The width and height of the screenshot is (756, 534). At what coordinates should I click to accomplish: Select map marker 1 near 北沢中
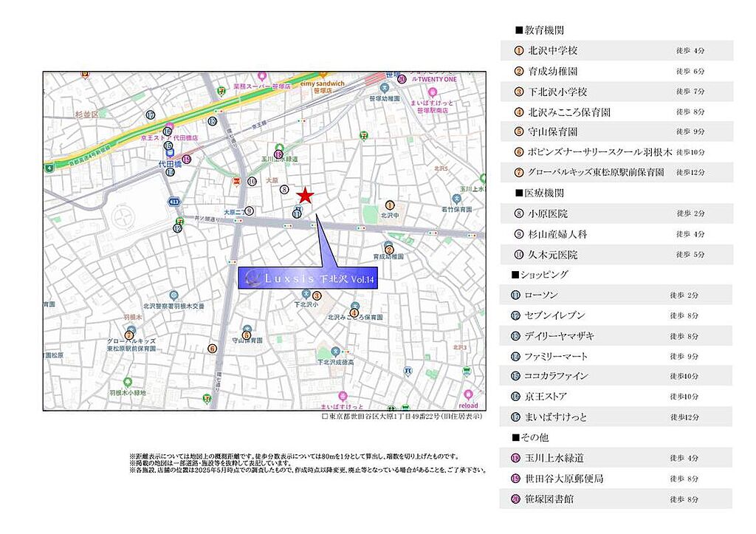(x=391, y=205)
